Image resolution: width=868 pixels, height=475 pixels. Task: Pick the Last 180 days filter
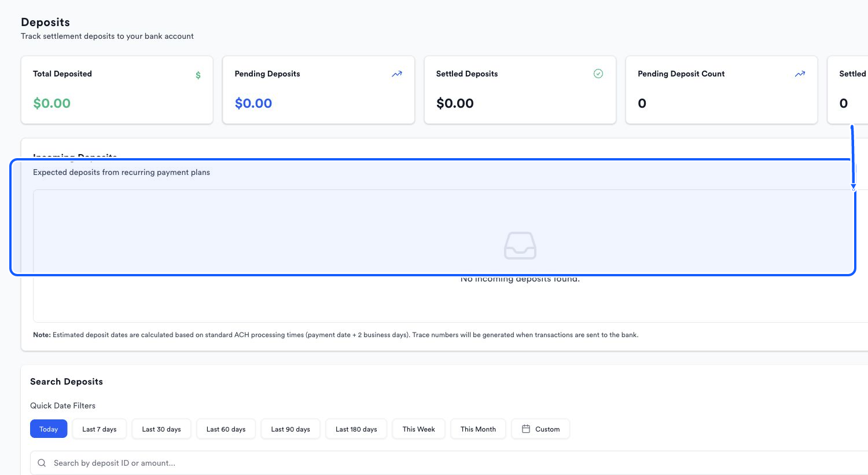click(x=356, y=429)
